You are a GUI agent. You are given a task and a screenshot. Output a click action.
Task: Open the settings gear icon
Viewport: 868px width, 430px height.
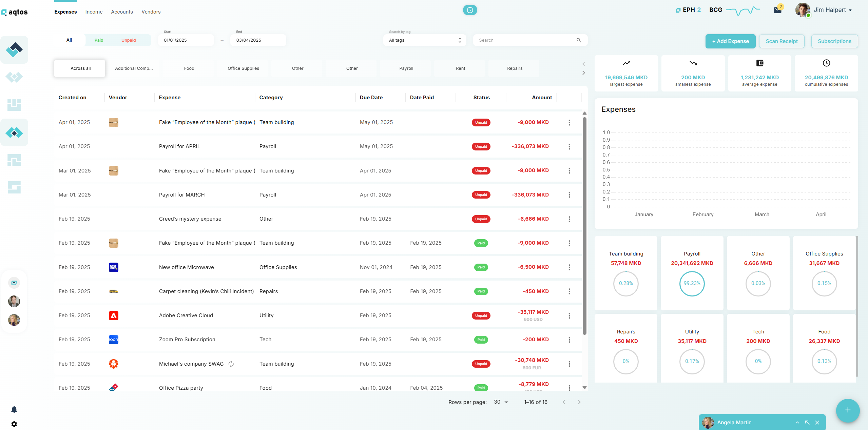pyautogui.click(x=14, y=424)
